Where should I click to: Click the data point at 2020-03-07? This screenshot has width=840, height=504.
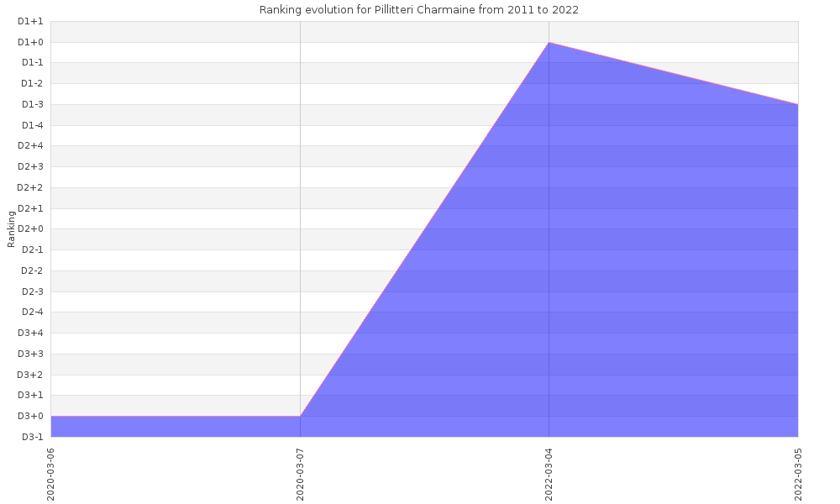pos(300,416)
